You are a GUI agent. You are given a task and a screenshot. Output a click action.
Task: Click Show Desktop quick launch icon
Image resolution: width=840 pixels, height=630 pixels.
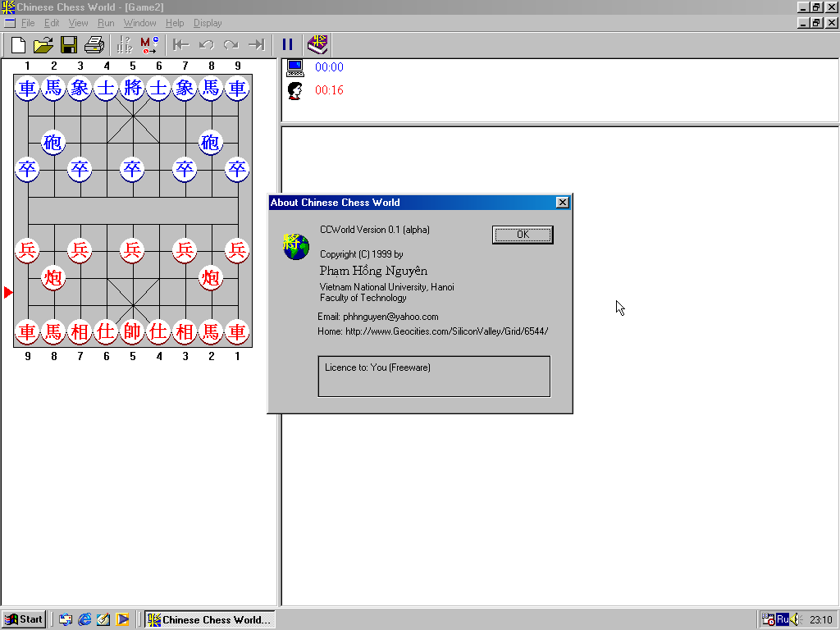pyautogui.click(x=103, y=620)
